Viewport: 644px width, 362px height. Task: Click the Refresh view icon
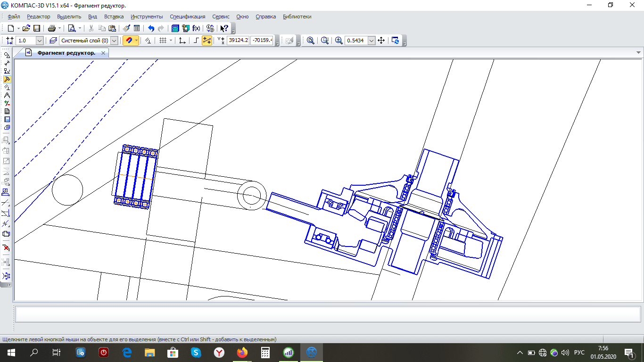395,41
